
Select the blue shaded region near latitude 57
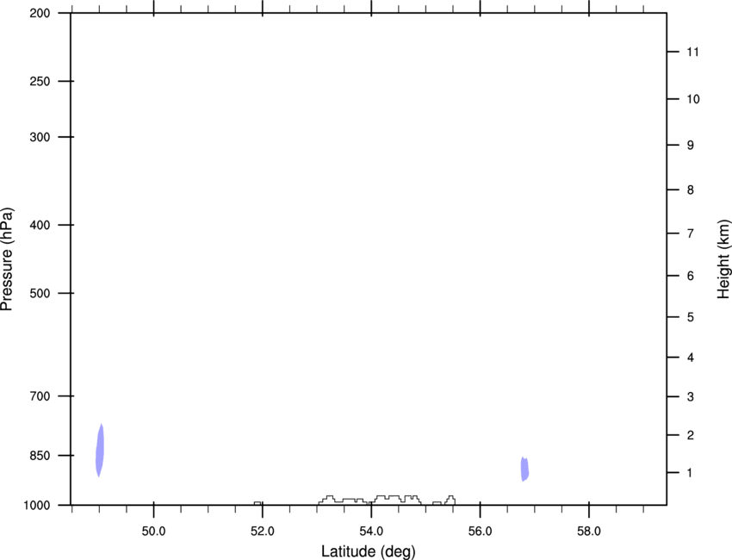point(524,469)
